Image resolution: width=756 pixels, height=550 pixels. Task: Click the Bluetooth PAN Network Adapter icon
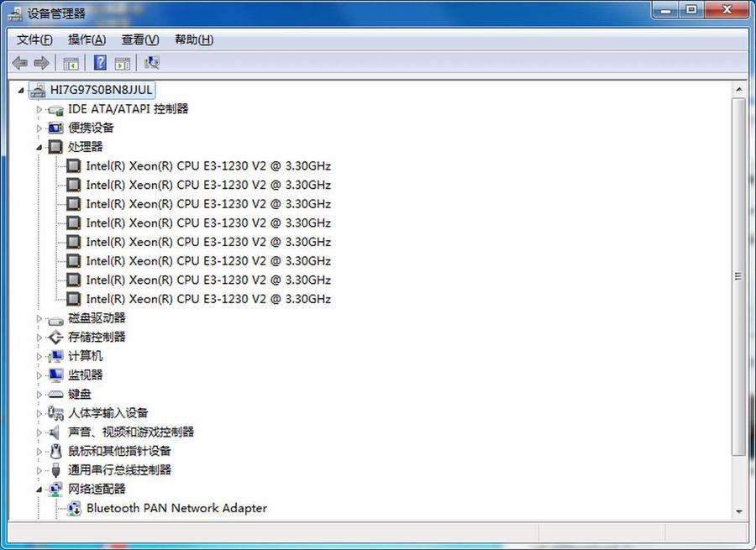74,508
